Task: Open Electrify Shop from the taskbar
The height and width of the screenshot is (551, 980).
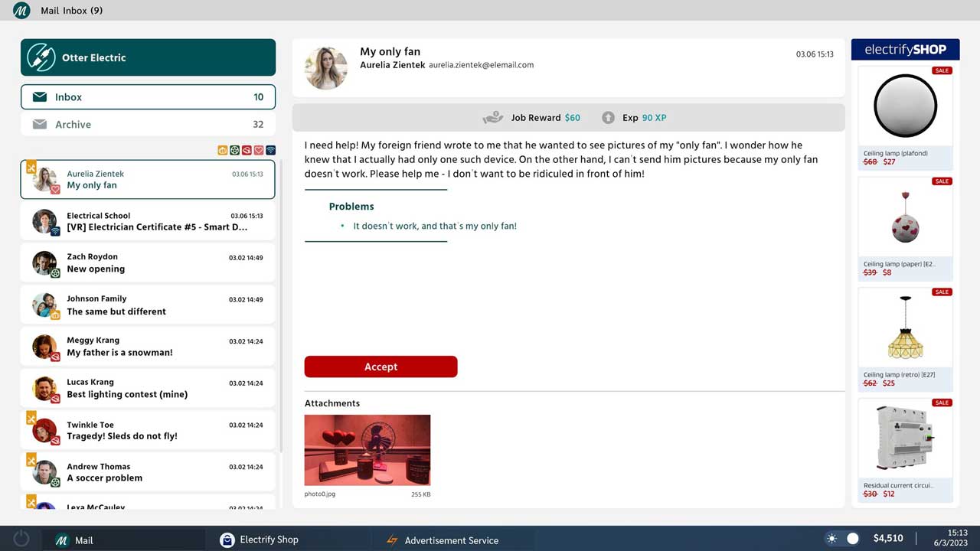Action: pos(259,540)
